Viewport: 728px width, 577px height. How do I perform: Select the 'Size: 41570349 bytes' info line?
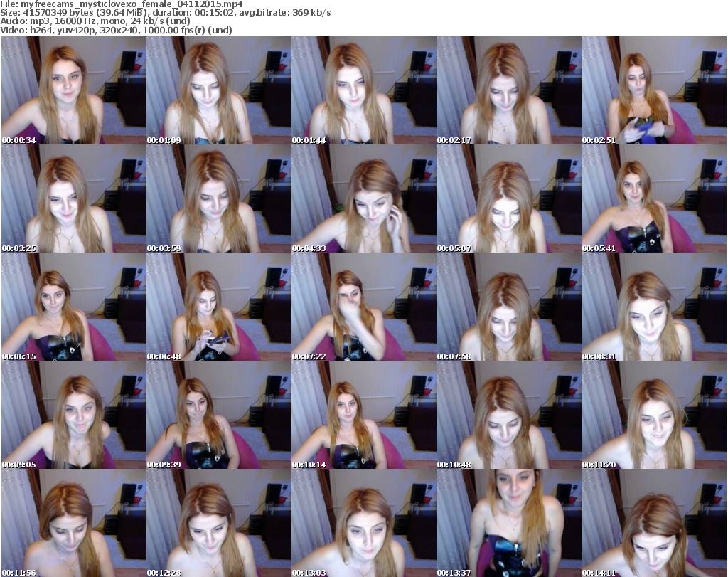click(165, 13)
